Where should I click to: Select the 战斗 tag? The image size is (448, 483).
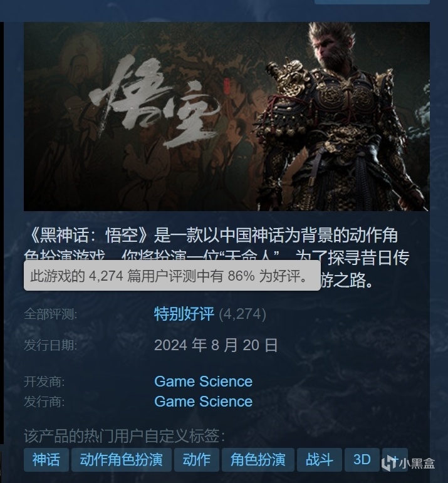pyautogui.click(x=320, y=460)
